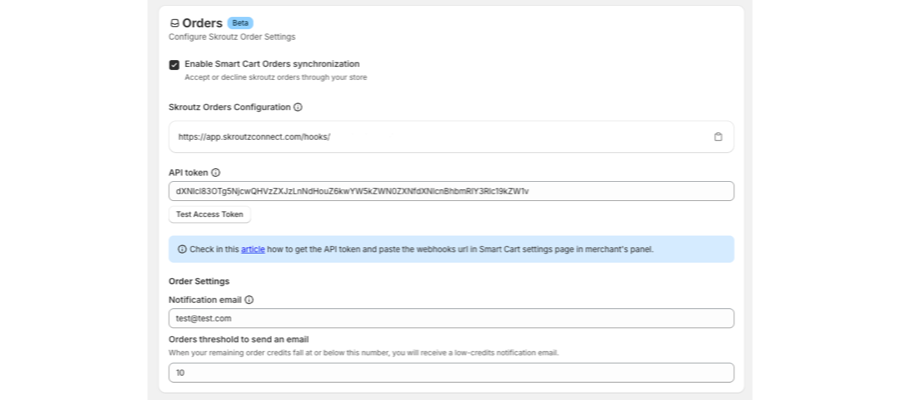Screen dimensions: 900x400
Task: Click 'Accept or decline skroutz orders' description
Action: coord(276,77)
